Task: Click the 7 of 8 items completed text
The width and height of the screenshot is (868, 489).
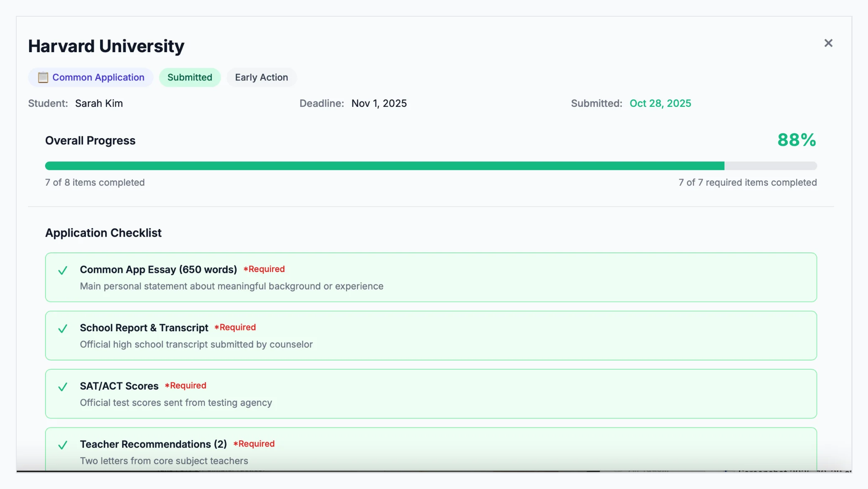Action: (x=94, y=182)
